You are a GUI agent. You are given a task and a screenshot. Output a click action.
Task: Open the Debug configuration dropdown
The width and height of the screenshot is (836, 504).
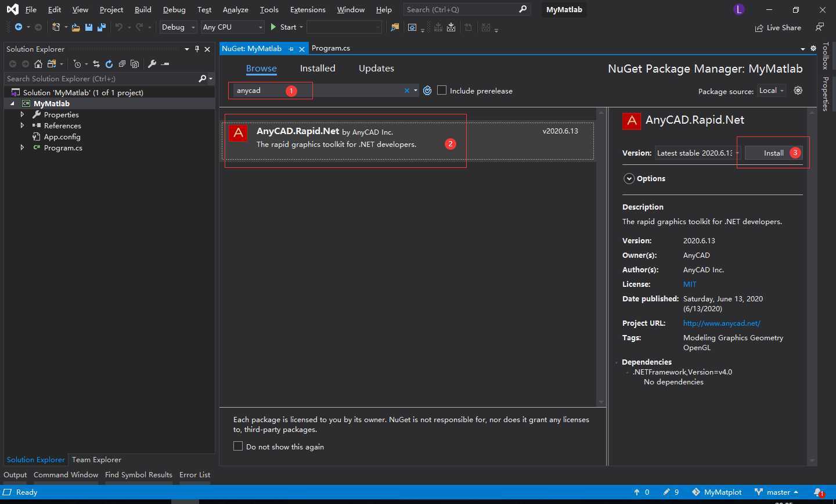pyautogui.click(x=179, y=27)
